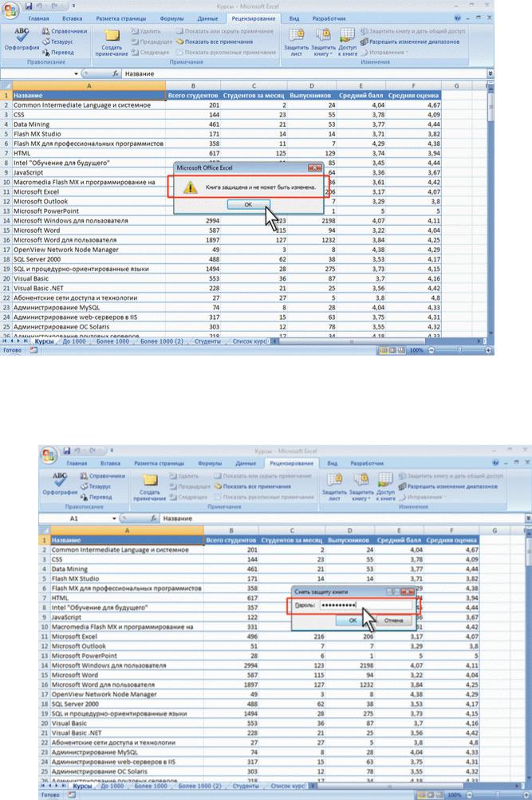Screen dimensions: 532x800
Task: Switch to Вставка tab in the top window
Action: coord(72,18)
